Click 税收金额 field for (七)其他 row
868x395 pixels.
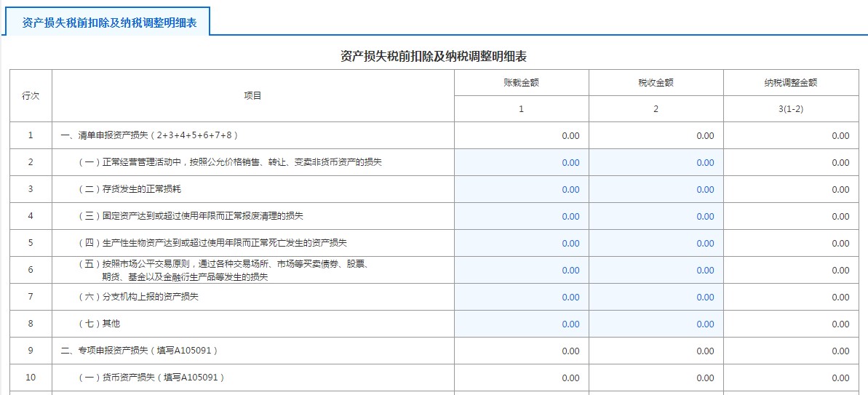pos(656,324)
